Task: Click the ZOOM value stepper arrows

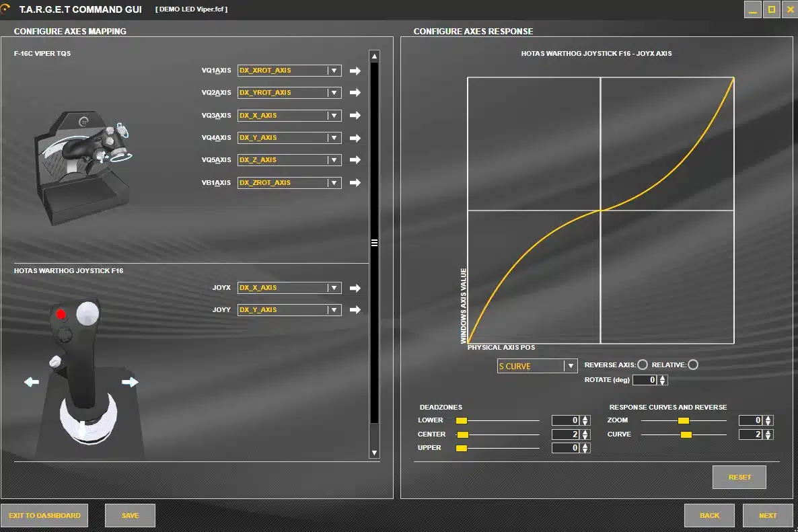Action: pos(768,420)
